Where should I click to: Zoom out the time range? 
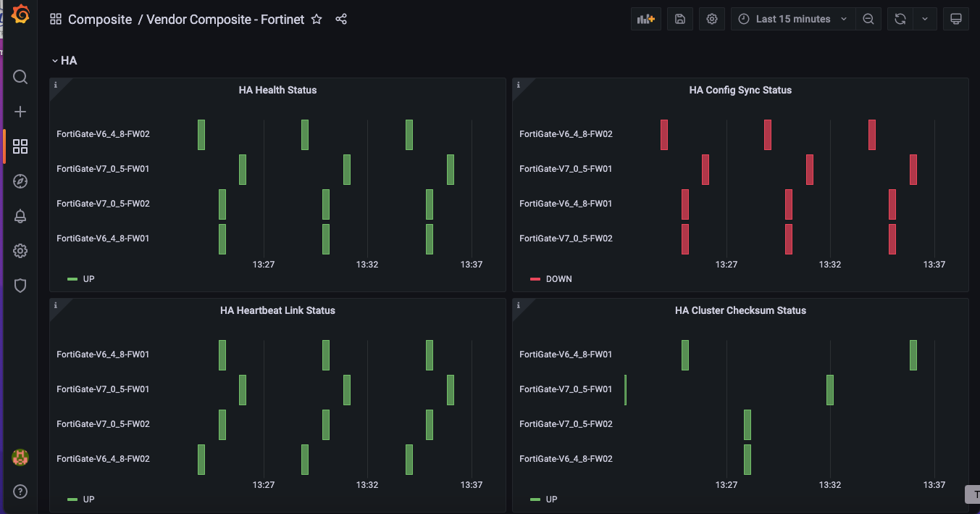[868, 20]
